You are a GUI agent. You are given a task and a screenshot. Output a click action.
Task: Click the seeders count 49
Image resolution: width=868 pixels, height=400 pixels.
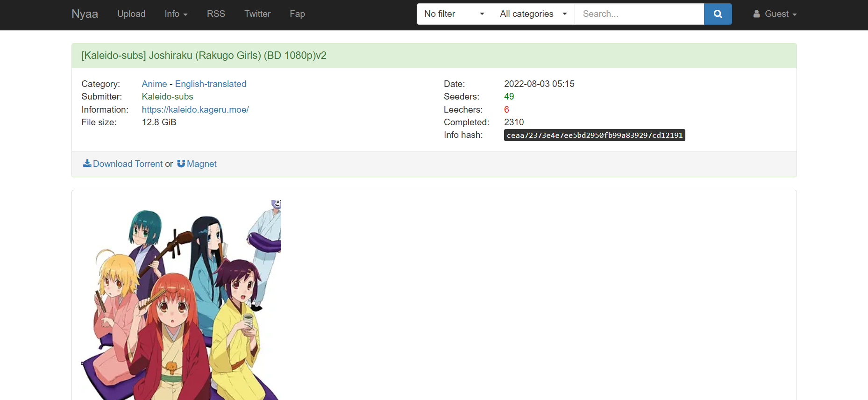(x=509, y=97)
